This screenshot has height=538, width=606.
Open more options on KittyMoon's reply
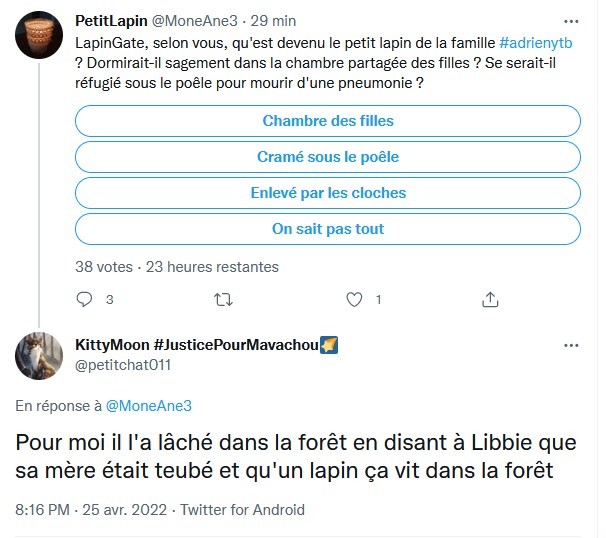tap(570, 344)
